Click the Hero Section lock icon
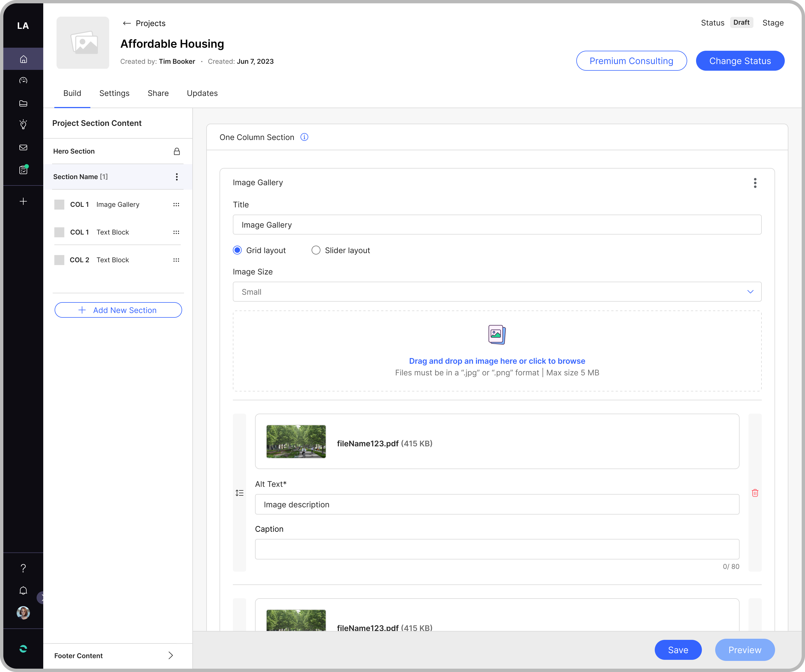805x672 pixels. pyautogui.click(x=177, y=151)
